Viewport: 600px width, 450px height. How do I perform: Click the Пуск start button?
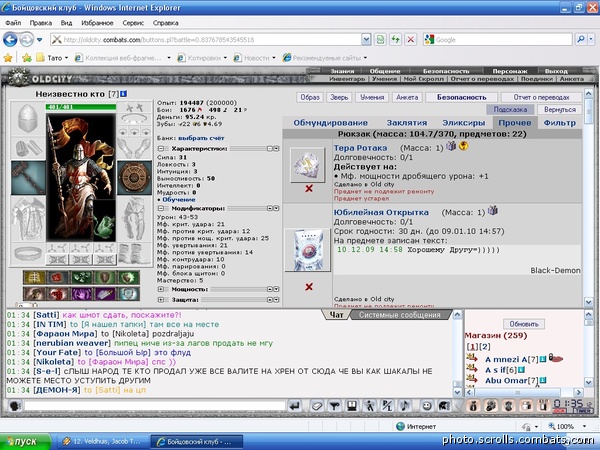click(x=25, y=442)
